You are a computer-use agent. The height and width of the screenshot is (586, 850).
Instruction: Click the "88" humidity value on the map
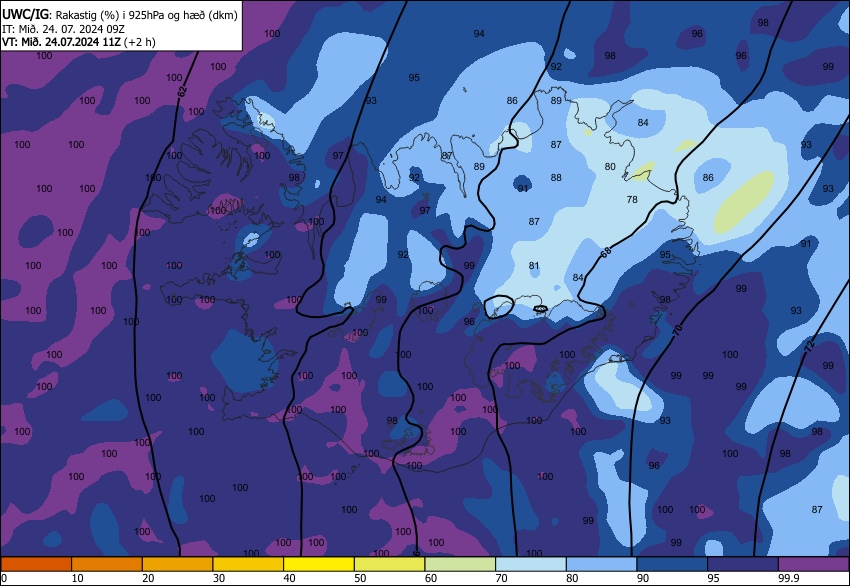(x=556, y=177)
